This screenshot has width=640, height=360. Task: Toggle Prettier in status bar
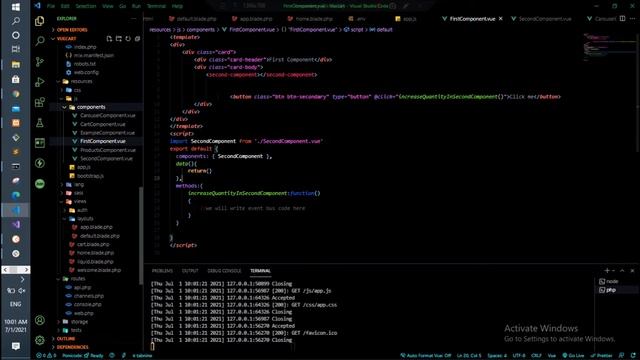(x=601, y=356)
